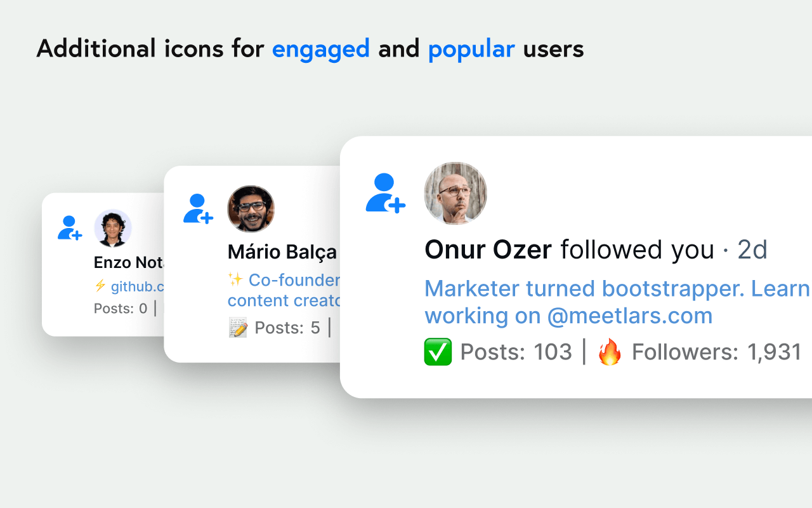Click the follow icon on Mário Balça's card

pos(198,208)
